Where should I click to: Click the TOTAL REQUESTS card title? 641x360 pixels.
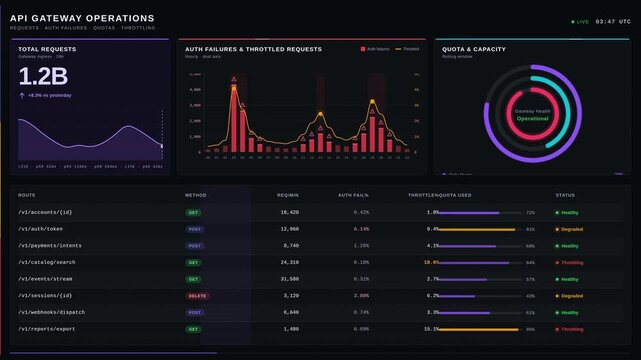pos(47,49)
